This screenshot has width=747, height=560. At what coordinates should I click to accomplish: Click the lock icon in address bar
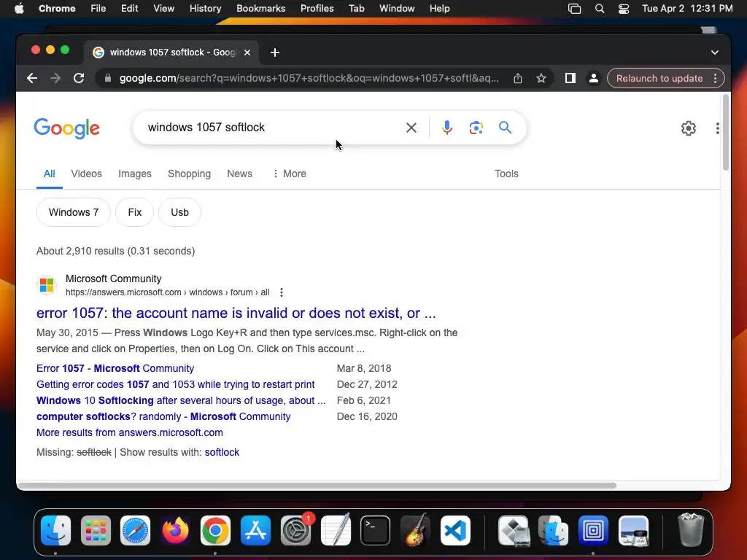[108, 78]
